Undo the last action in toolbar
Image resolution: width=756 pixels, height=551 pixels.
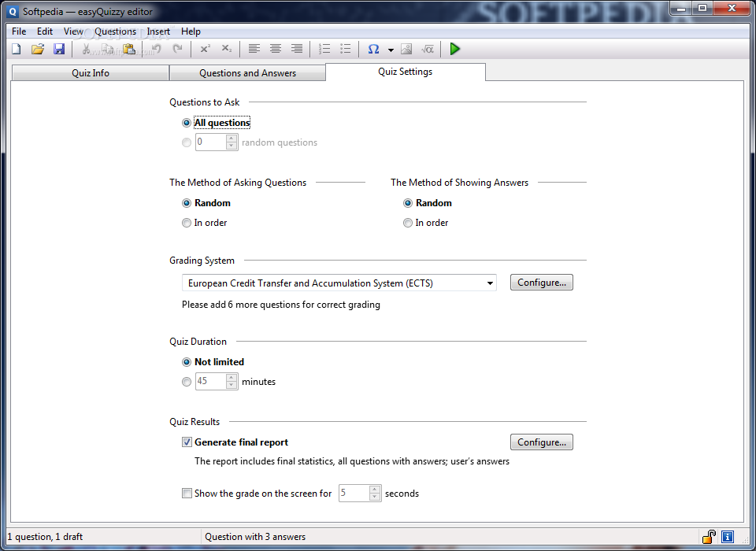(x=156, y=49)
